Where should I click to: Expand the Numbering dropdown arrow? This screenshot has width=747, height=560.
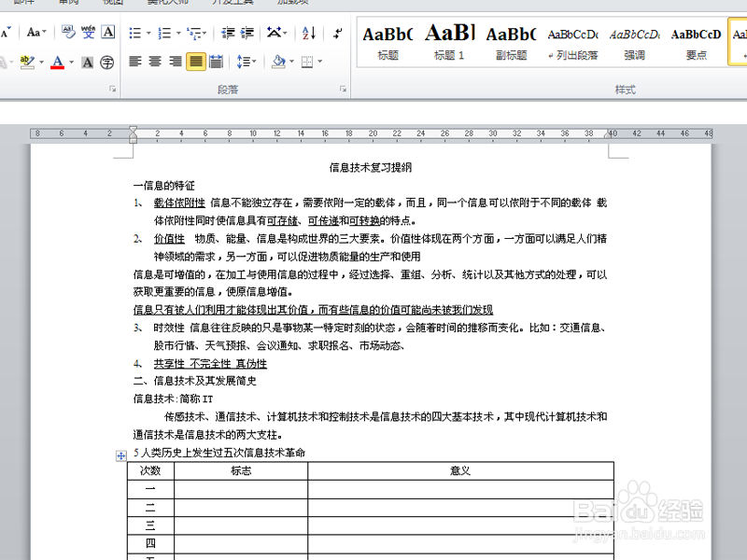click(178, 33)
